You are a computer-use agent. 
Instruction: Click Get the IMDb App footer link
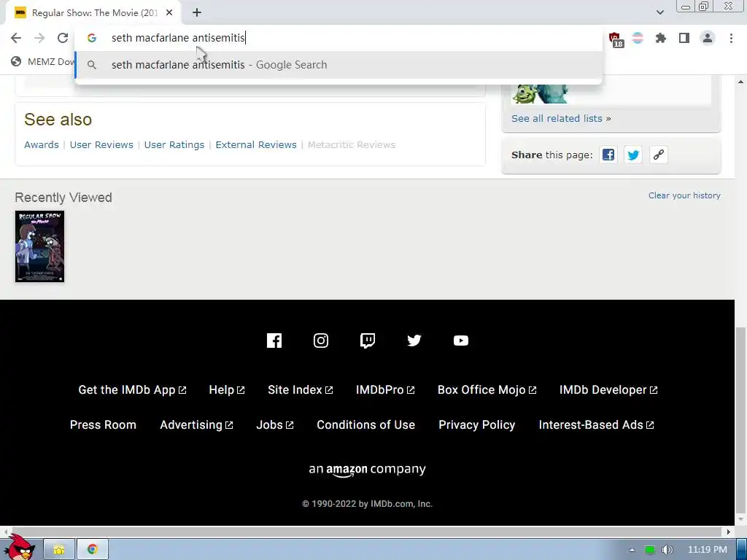coord(133,390)
